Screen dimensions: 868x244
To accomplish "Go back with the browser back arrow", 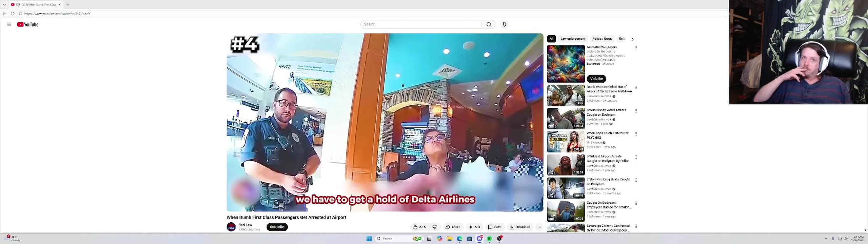I will coord(4,14).
